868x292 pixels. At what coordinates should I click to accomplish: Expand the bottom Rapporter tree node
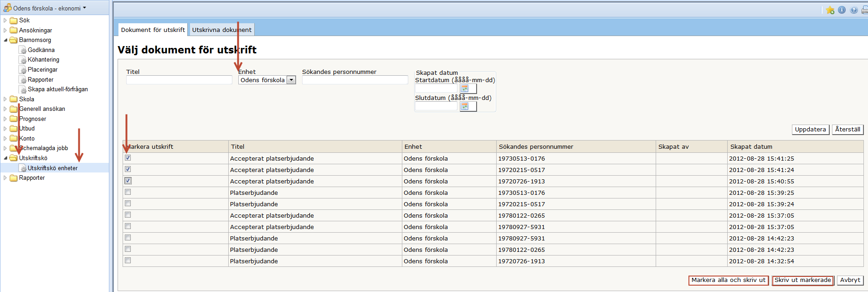(x=5, y=178)
